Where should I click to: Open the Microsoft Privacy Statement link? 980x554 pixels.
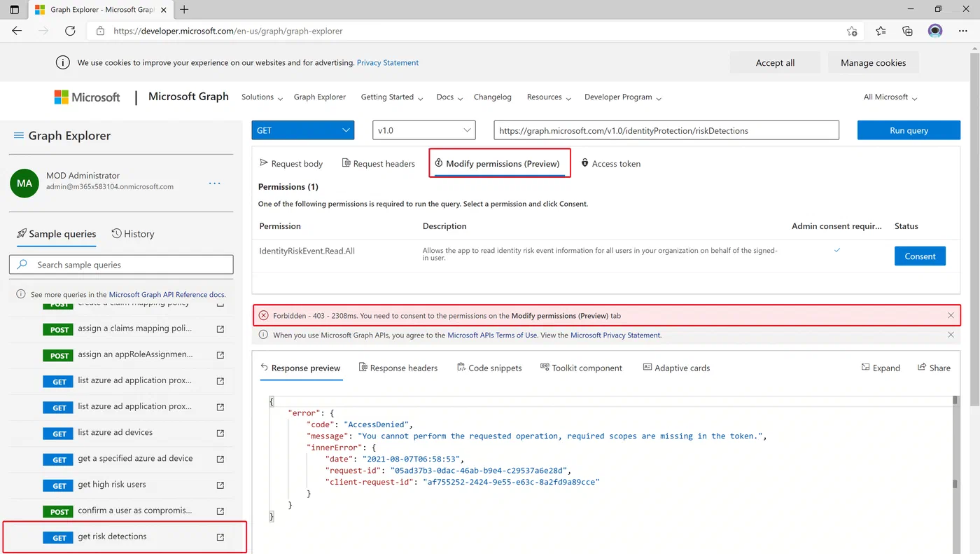(x=616, y=335)
